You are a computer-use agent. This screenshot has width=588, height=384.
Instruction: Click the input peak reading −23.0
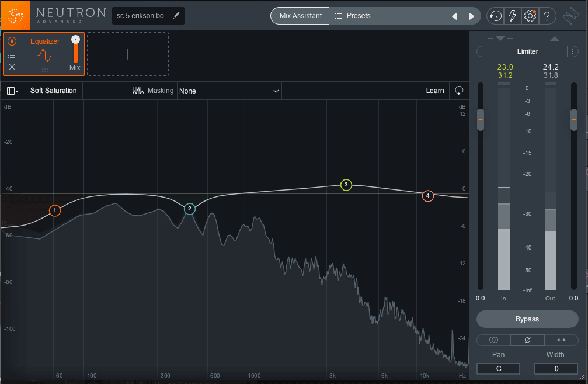(x=503, y=67)
